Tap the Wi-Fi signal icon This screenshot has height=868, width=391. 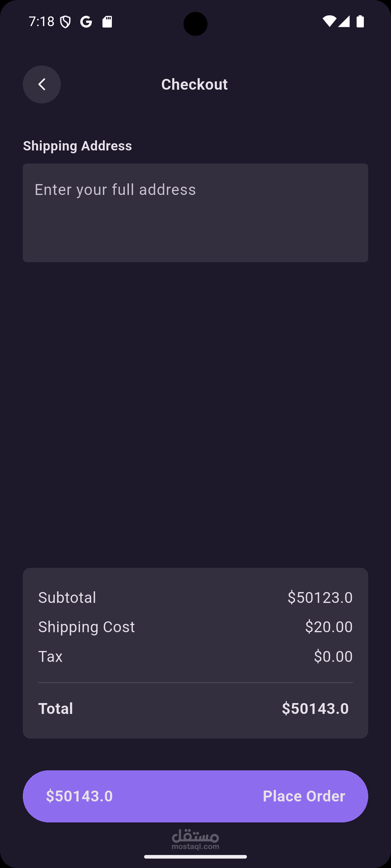pos(329,21)
